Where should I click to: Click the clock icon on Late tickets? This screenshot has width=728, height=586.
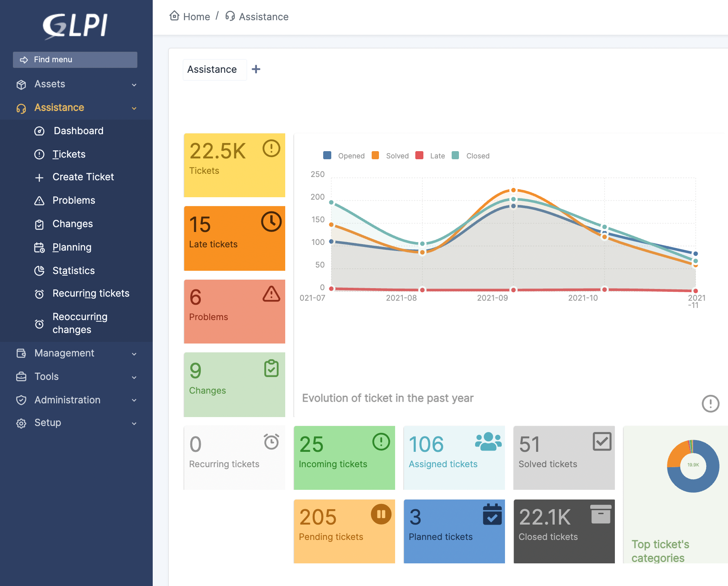(x=271, y=222)
